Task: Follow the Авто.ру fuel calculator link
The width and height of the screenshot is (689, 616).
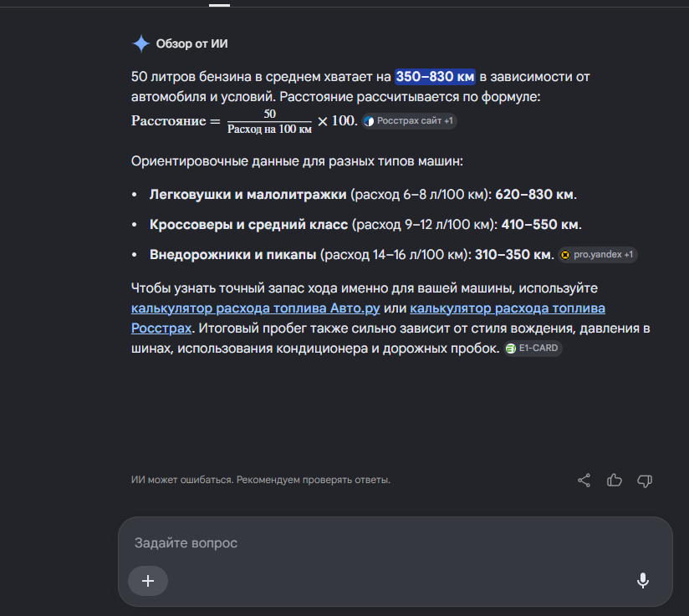Action: pos(255,308)
